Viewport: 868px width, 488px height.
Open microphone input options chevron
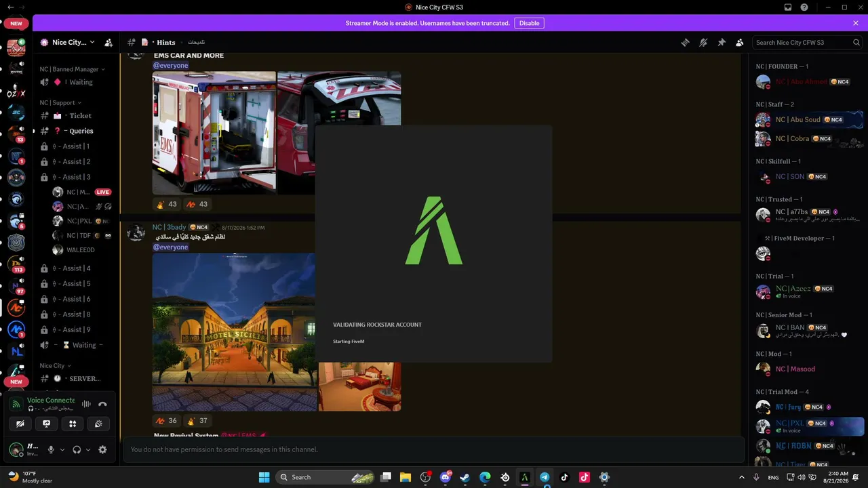62,449
